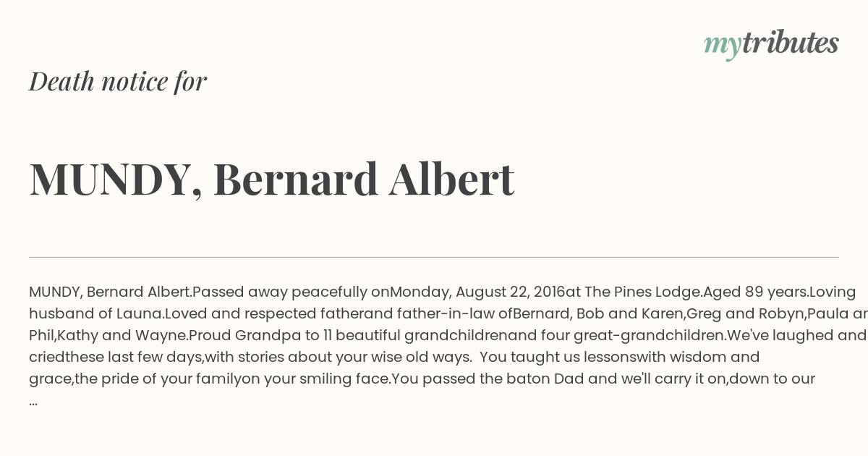Click the 'MUNDY, Bernard Albert' title
868x456 pixels.
tap(272, 179)
